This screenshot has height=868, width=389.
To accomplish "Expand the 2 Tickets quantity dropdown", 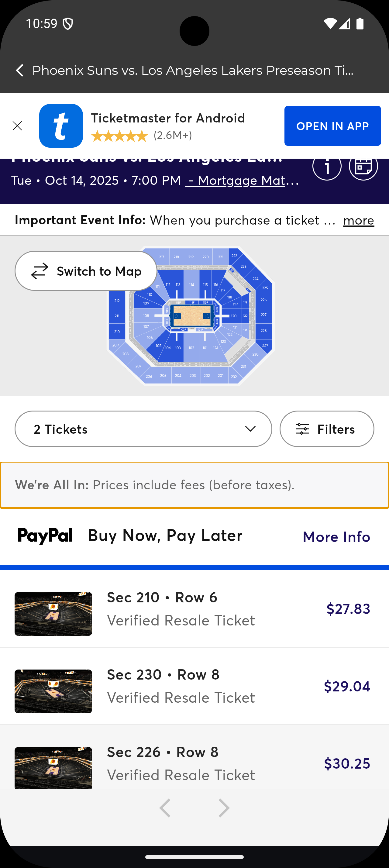I will pos(143,429).
